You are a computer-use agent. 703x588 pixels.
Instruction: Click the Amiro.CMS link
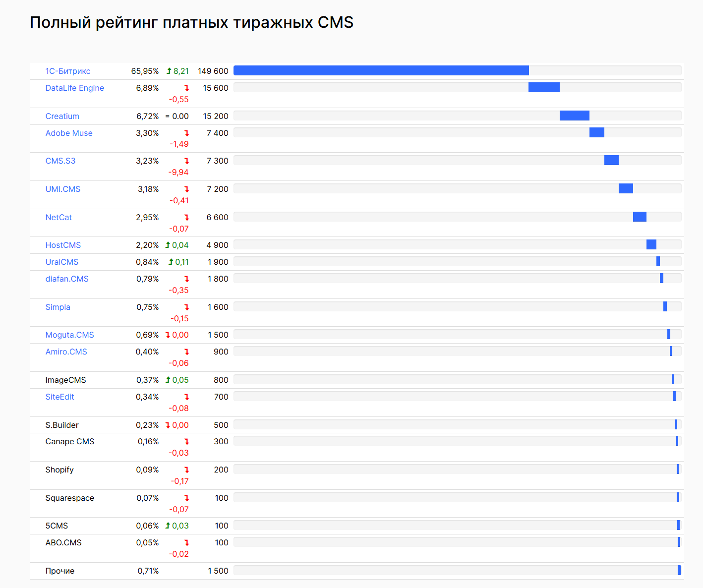pos(66,352)
